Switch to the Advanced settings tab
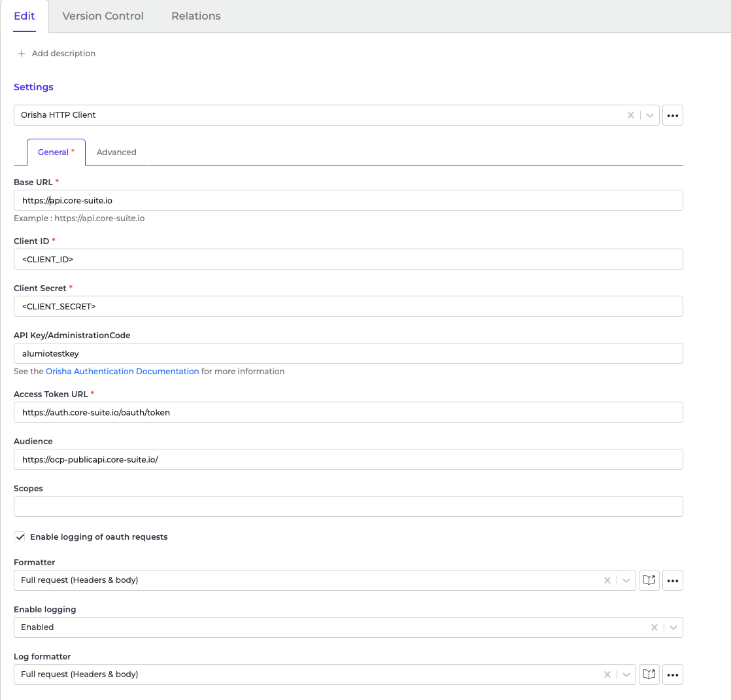Viewport: 731px width, 700px height. tap(116, 152)
